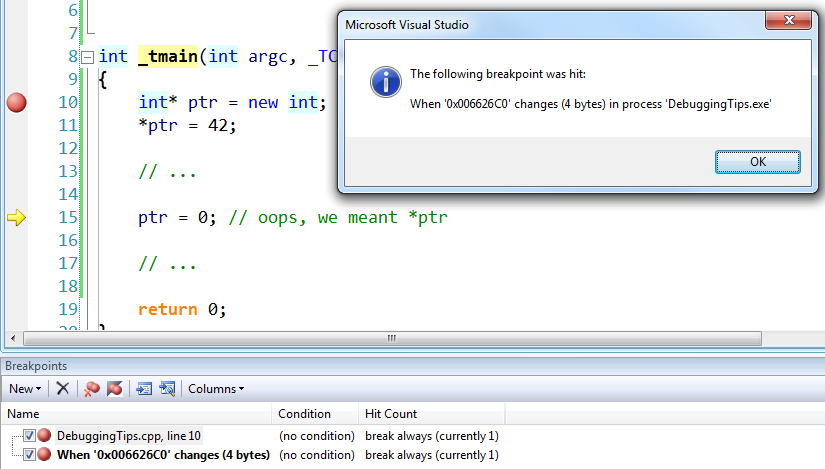This screenshot has width=825, height=469.
Task: Click the Delete breakpoint X icon
Action: (x=63, y=388)
